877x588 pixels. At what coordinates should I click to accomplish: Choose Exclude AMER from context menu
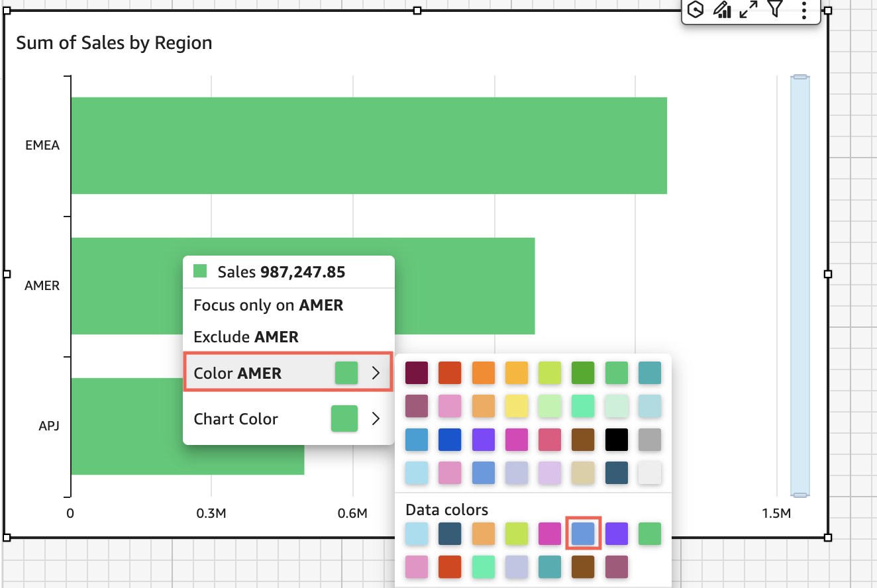point(246,337)
